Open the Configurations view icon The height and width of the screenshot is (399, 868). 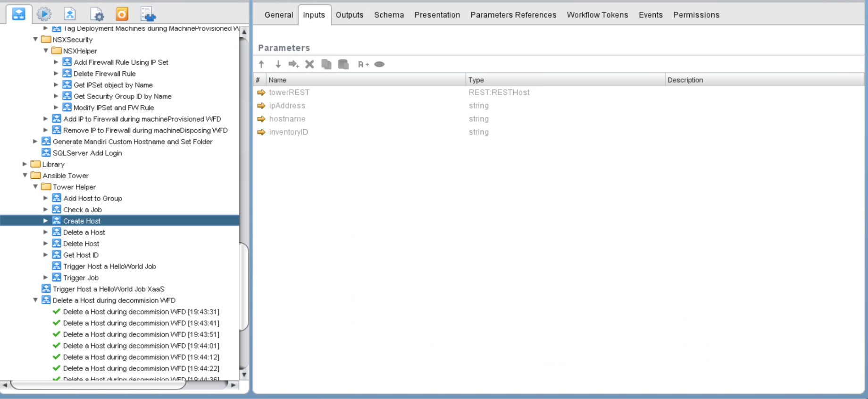click(x=97, y=14)
